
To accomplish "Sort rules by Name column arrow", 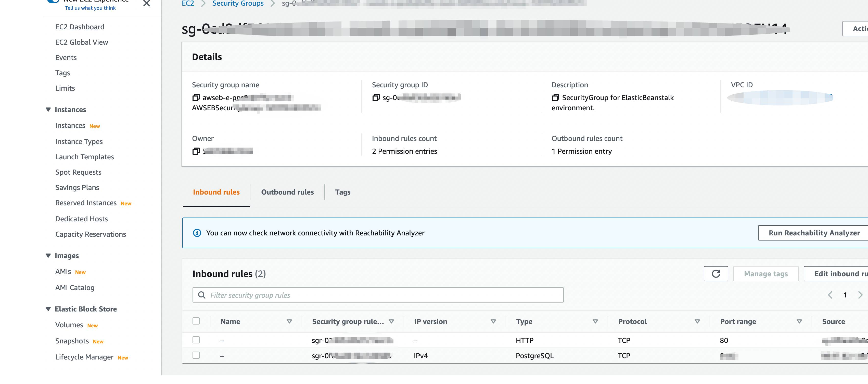I will pos(289,322).
